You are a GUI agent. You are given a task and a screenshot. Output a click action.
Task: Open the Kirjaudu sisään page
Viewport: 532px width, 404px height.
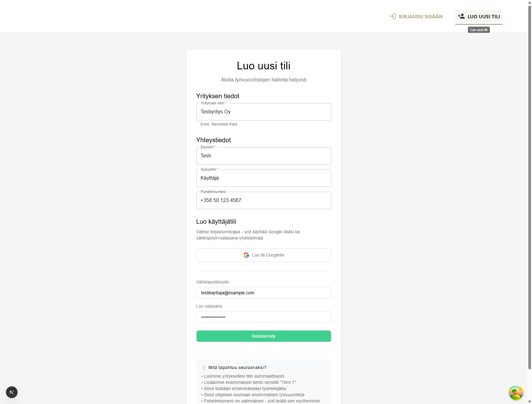416,16
